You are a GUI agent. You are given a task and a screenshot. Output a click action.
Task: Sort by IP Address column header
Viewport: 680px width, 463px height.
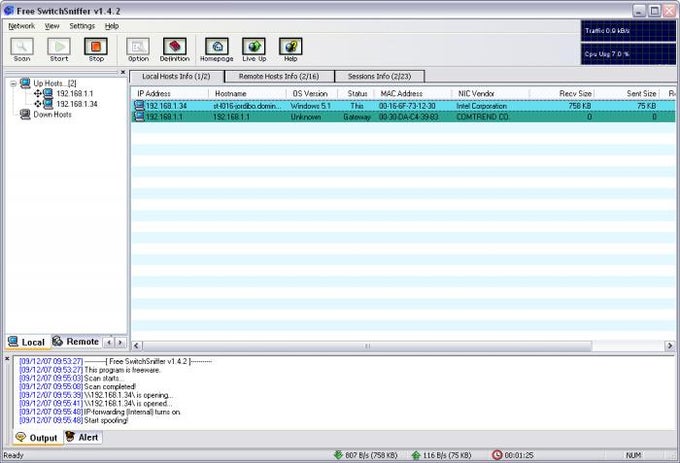tap(170, 94)
